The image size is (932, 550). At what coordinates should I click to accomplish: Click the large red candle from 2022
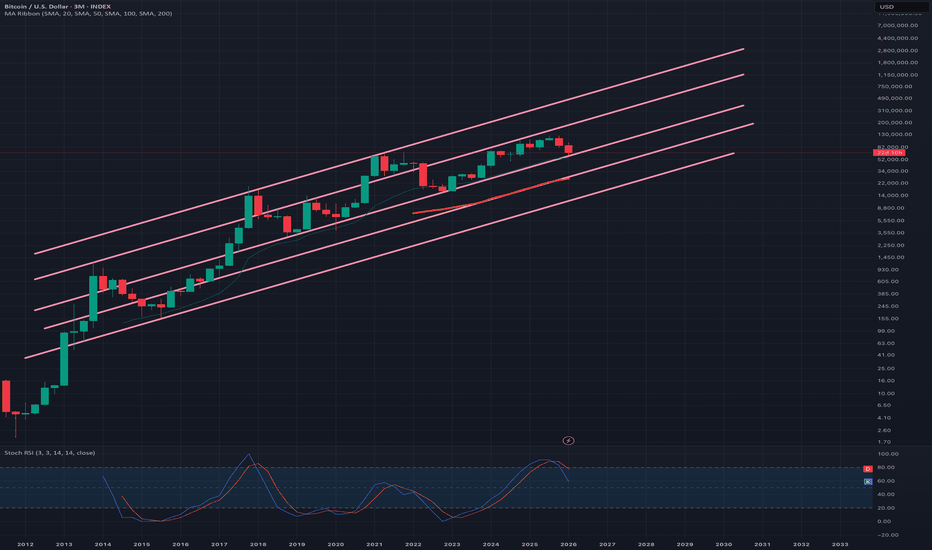pos(423,175)
